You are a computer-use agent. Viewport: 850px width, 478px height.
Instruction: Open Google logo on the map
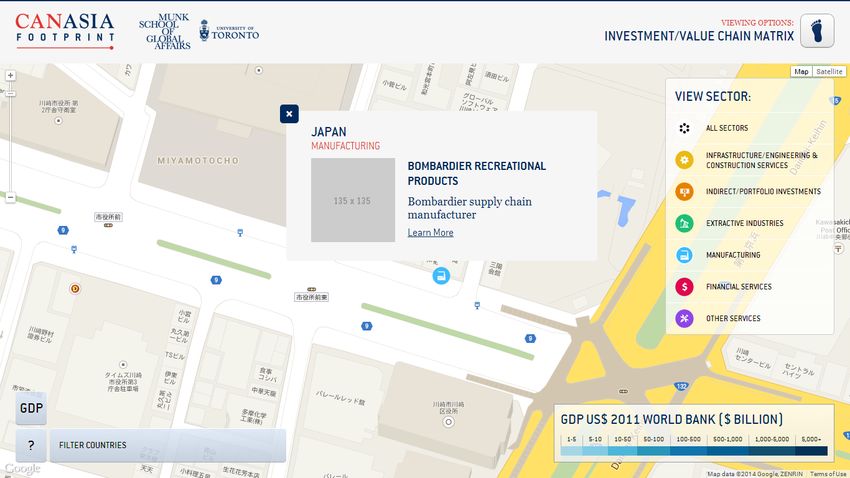click(x=22, y=468)
